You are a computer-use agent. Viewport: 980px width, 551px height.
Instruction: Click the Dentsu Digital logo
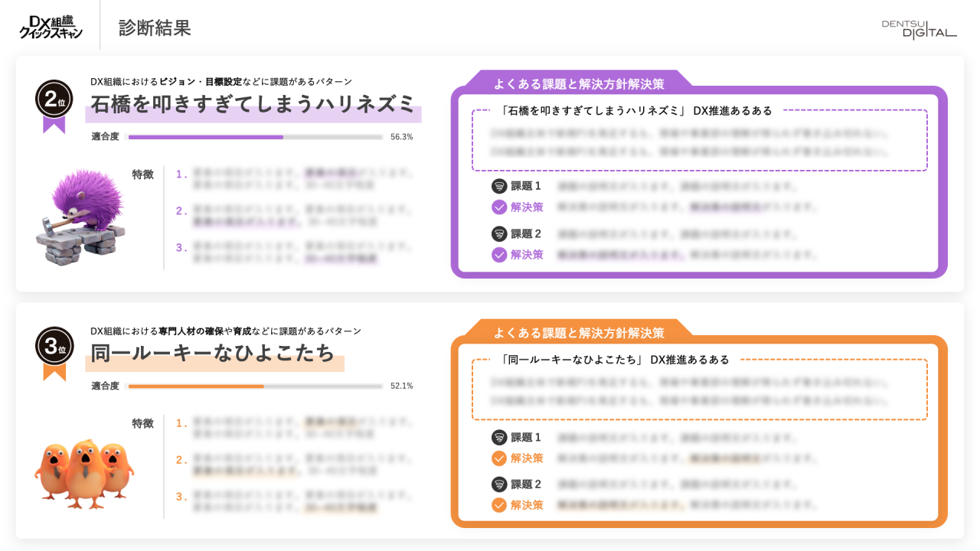tap(919, 29)
